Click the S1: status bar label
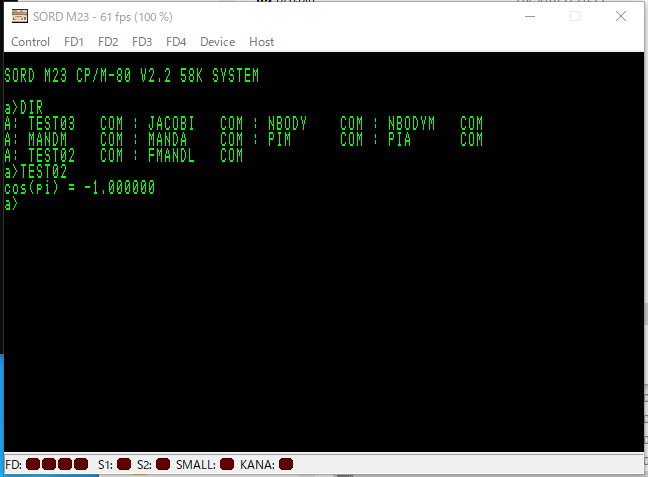 (105, 465)
